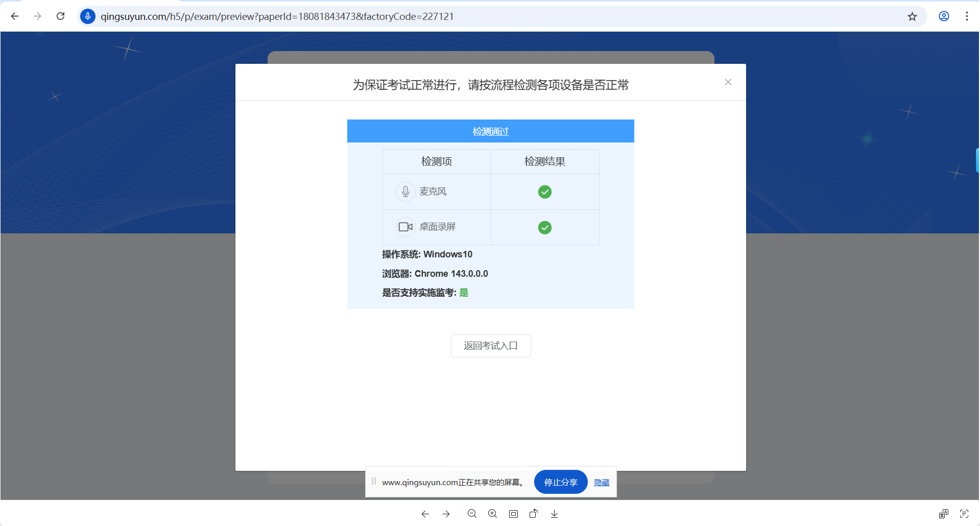Rotate the image using the rotate icon
Viewport: 980px width, 526px height.
(x=534, y=514)
